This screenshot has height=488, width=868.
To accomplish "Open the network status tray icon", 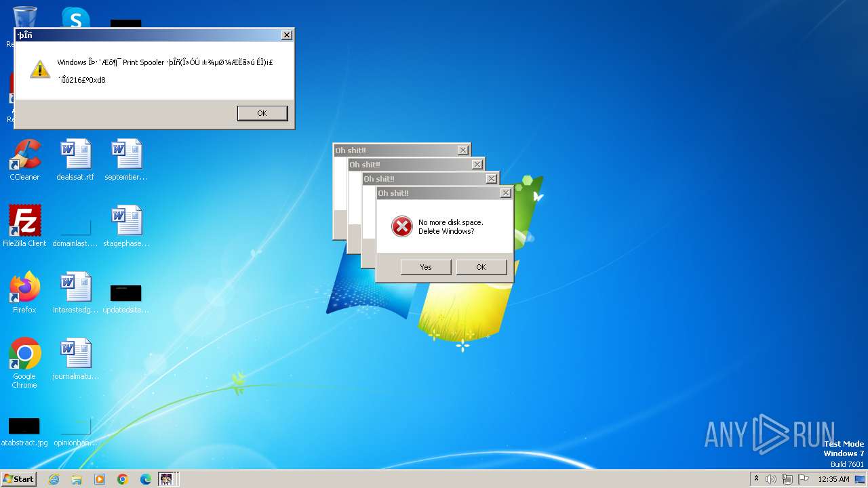I will [x=787, y=479].
